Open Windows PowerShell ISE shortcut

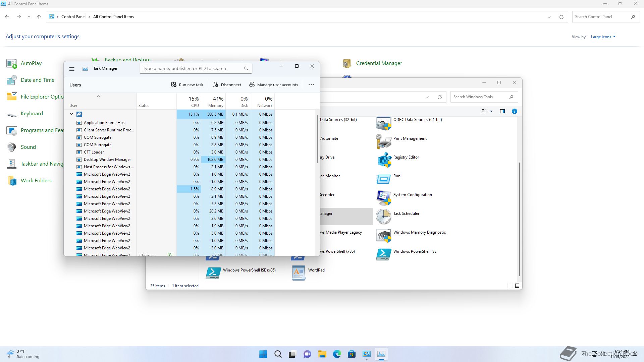[406, 255]
